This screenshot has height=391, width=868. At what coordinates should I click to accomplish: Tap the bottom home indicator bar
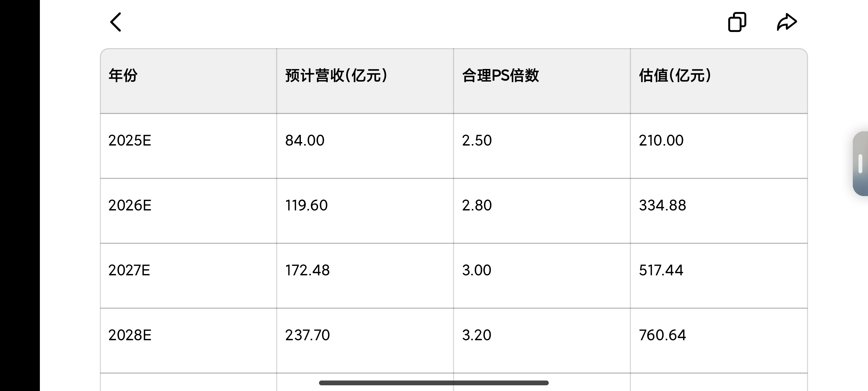click(434, 383)
